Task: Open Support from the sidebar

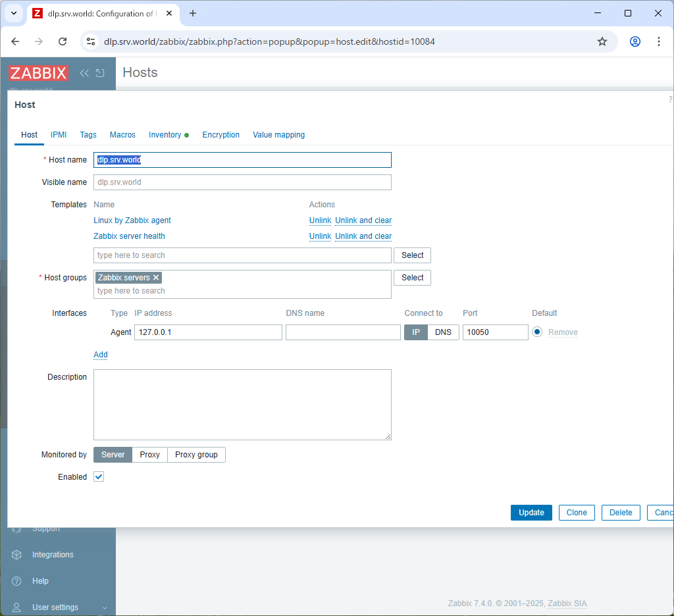Action: 45,528
